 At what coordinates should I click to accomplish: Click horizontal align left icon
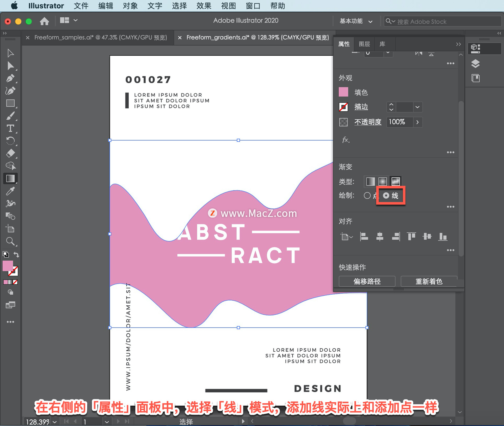364,237
